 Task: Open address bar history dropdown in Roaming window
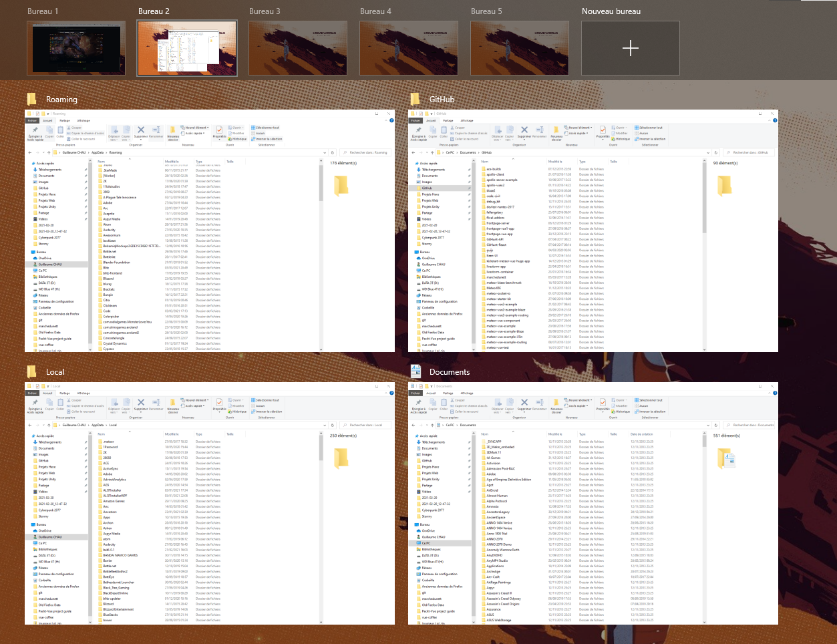[x=325, y=152]
